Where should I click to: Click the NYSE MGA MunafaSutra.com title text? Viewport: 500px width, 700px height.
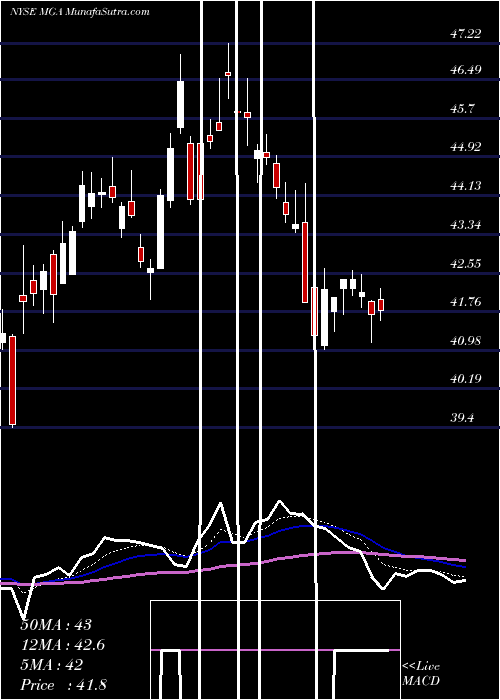(79, 12)
